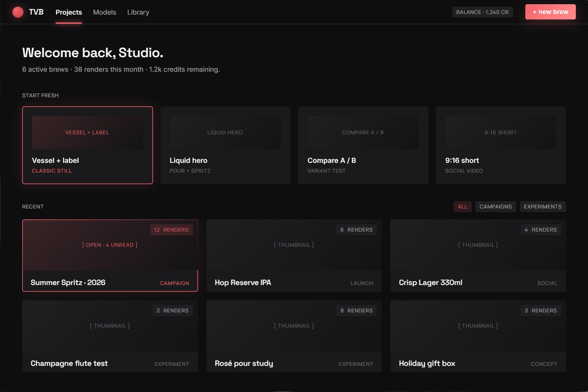Click the 6 renders badge
This screenshot has width=588, height=392.
pyautogui.click(x=356, y=230)
